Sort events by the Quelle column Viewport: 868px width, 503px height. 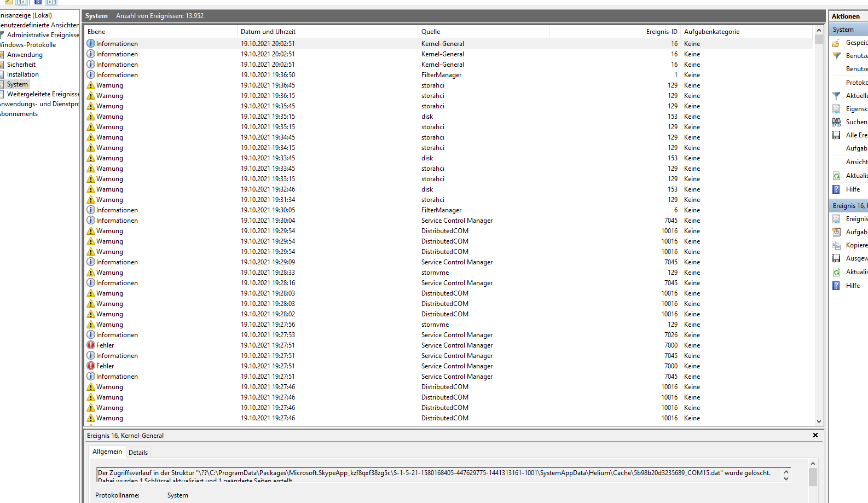484,32
